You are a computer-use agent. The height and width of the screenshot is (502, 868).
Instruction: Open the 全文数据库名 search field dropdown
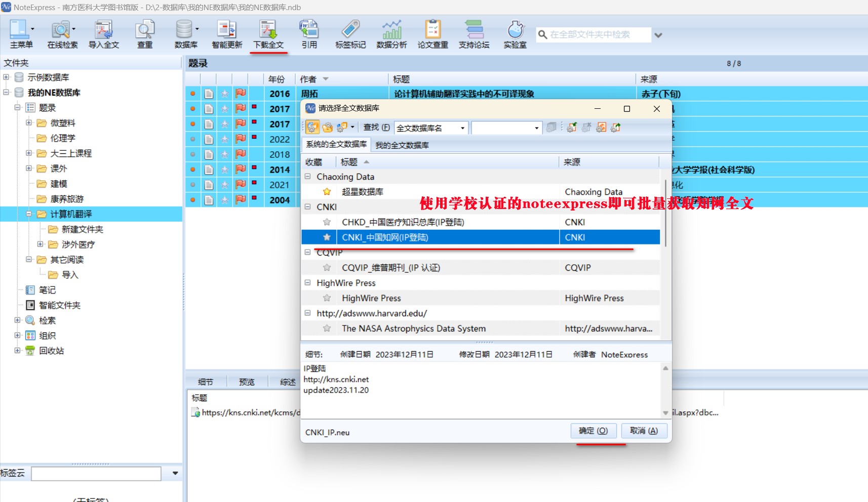462,128
